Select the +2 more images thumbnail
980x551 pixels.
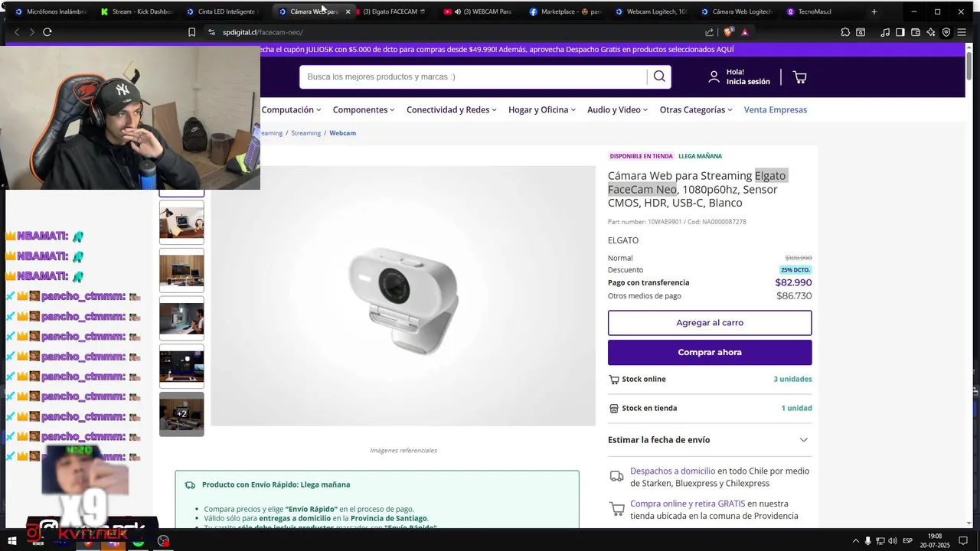181,413
